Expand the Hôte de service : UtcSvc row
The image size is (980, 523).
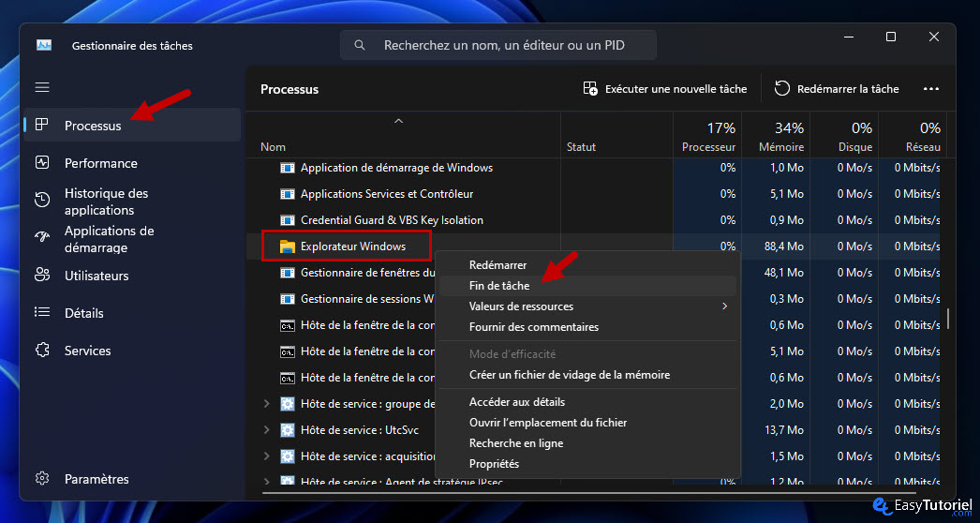pyautogui.click(x=267, y=430)
